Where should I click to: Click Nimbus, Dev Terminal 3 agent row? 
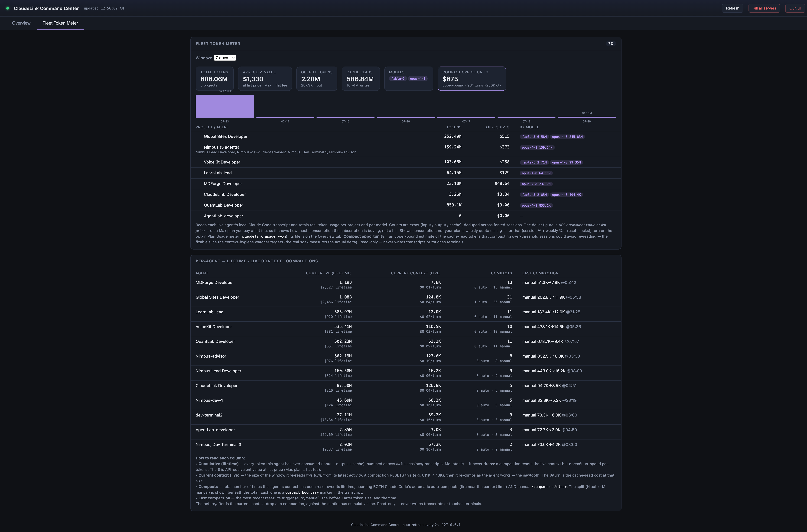click(406, 446)
